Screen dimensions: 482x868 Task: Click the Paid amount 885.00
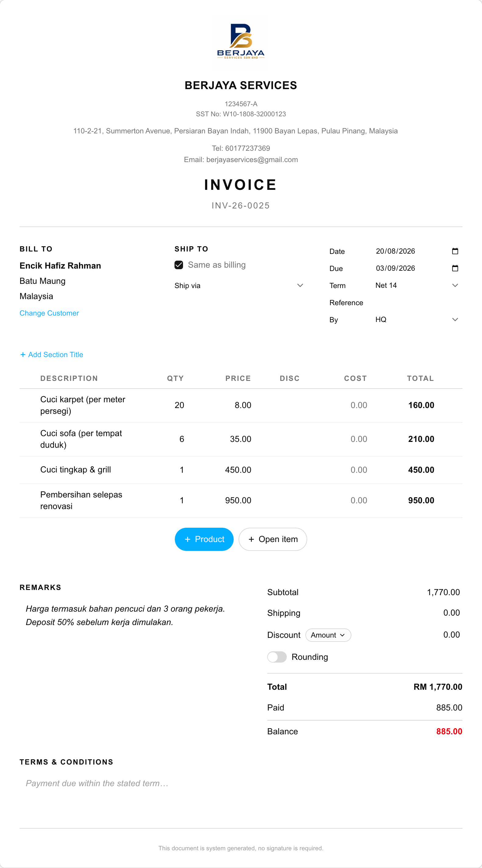click(x=449, y=707)
